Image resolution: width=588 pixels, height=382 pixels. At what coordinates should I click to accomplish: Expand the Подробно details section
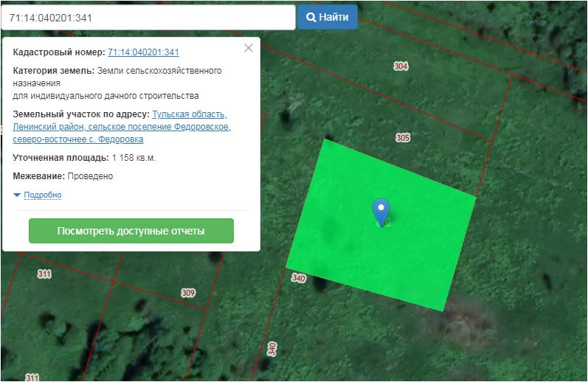click(38, 195)
